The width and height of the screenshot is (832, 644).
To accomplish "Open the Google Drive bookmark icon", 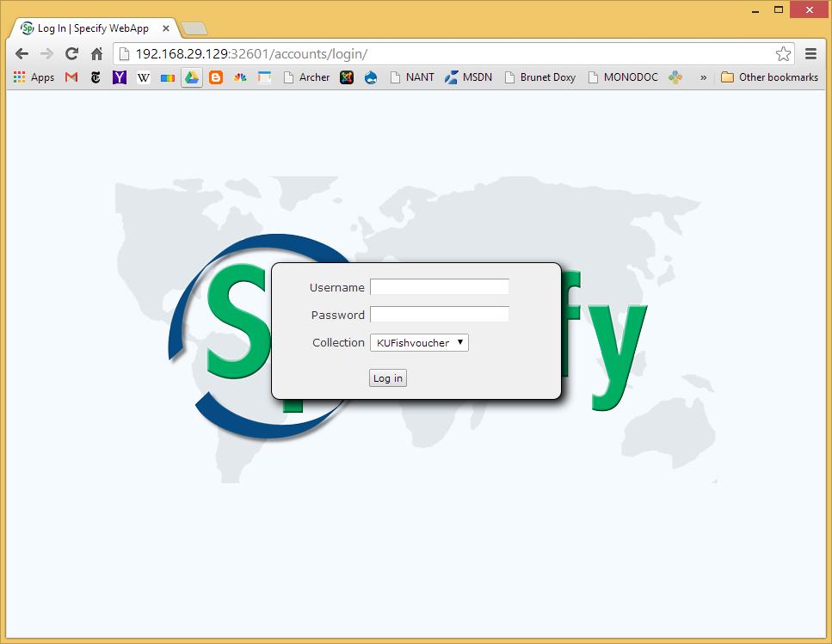I will (x=192, y=77).
